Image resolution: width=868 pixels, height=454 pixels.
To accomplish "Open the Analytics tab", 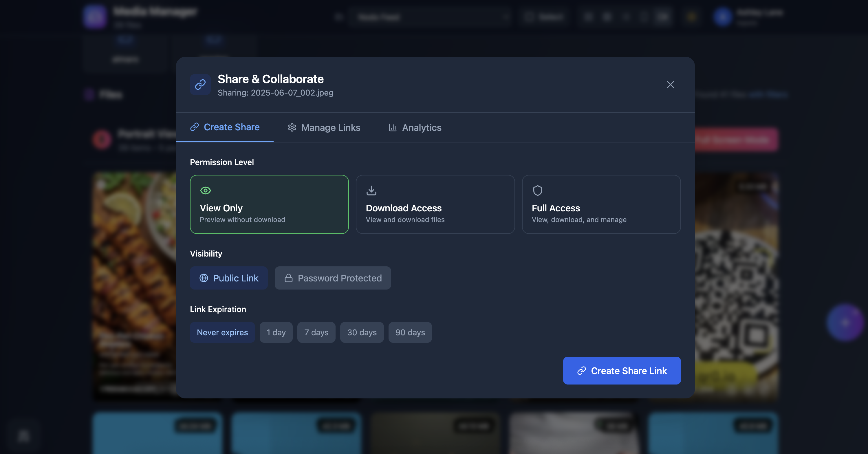I will point(415,127).
